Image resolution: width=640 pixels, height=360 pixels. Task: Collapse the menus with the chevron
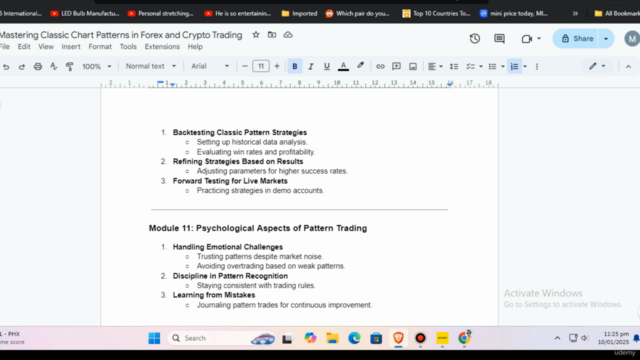[x=628, y=67]
